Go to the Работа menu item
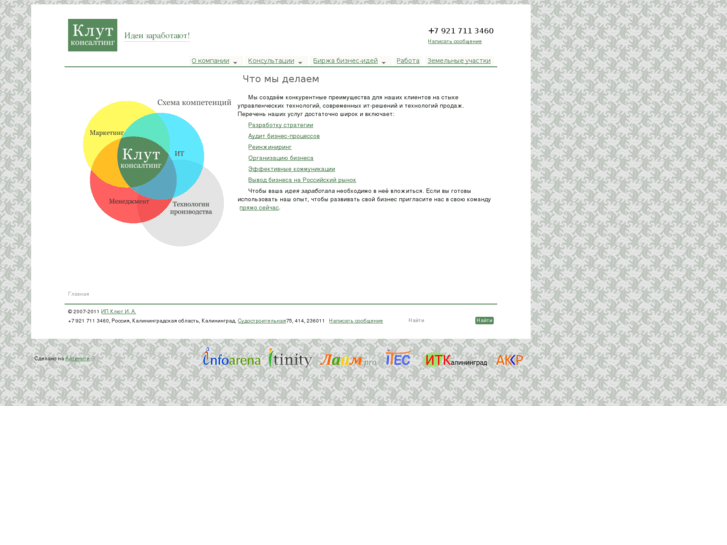Viewport: 727px width, 545px height. tap(408, 61)
